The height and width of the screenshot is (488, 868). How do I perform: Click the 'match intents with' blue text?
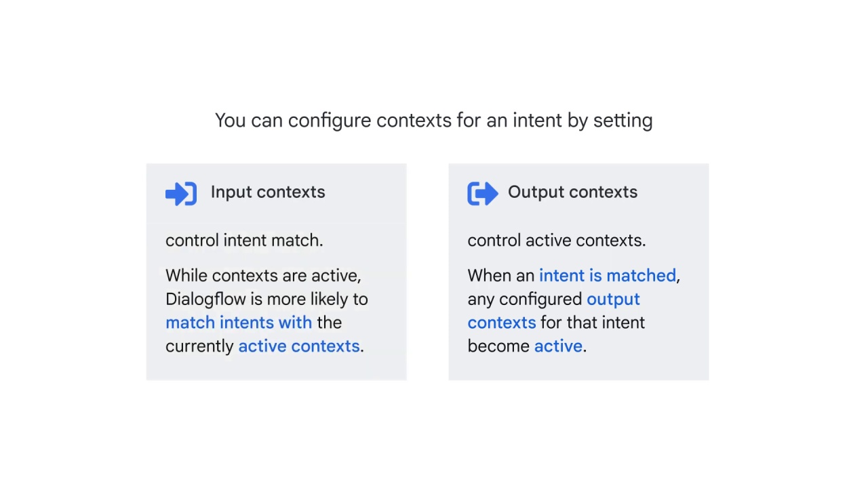239,323
